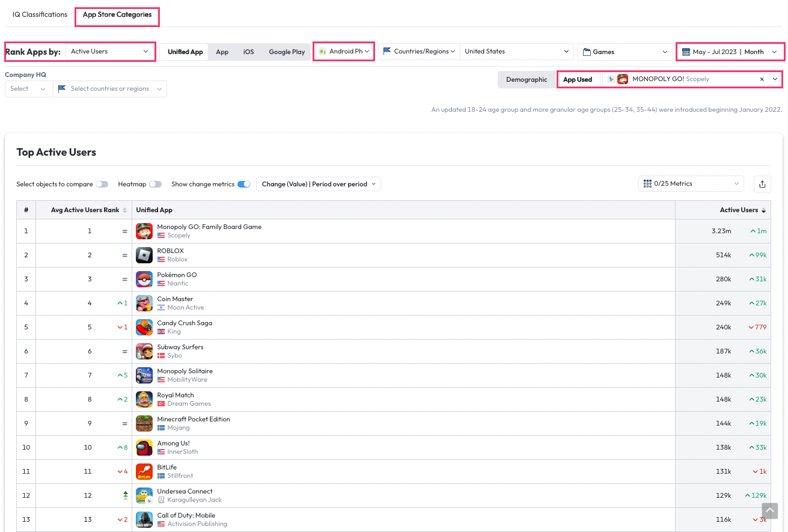Click the 3.23m Active Users value
The image size is (788, 532).
pos(721,231)
